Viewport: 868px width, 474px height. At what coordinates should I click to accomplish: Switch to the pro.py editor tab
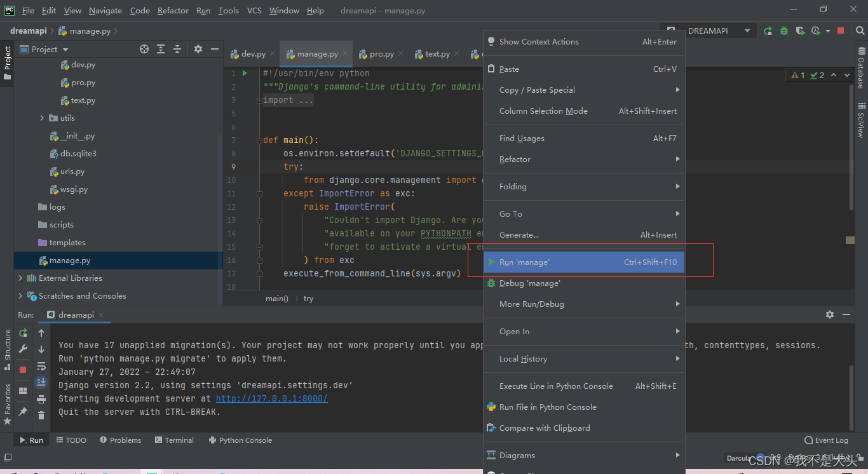[381, 54]
